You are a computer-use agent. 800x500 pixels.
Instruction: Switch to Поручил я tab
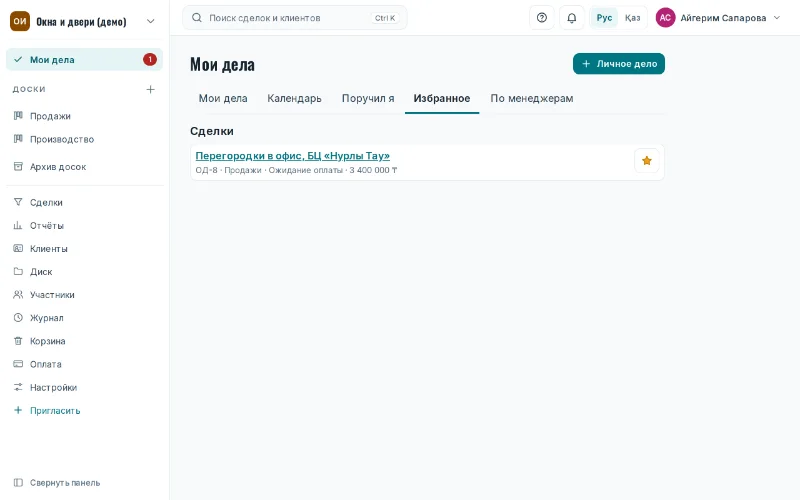tap(368, 98)
